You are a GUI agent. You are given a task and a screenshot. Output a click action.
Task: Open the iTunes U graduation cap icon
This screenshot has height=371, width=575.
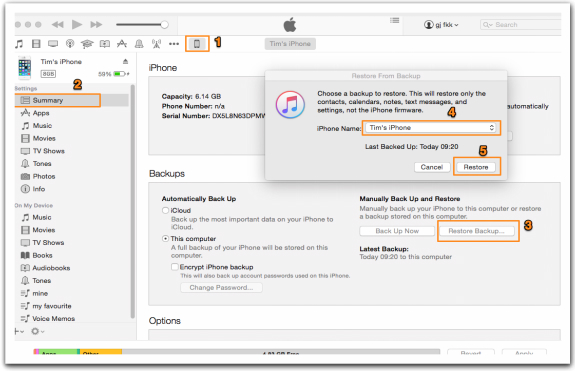[87, 44]
